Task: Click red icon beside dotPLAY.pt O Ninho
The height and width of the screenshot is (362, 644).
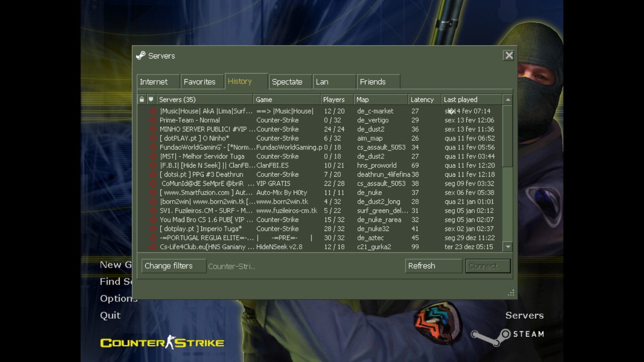Action: (153, 138)
